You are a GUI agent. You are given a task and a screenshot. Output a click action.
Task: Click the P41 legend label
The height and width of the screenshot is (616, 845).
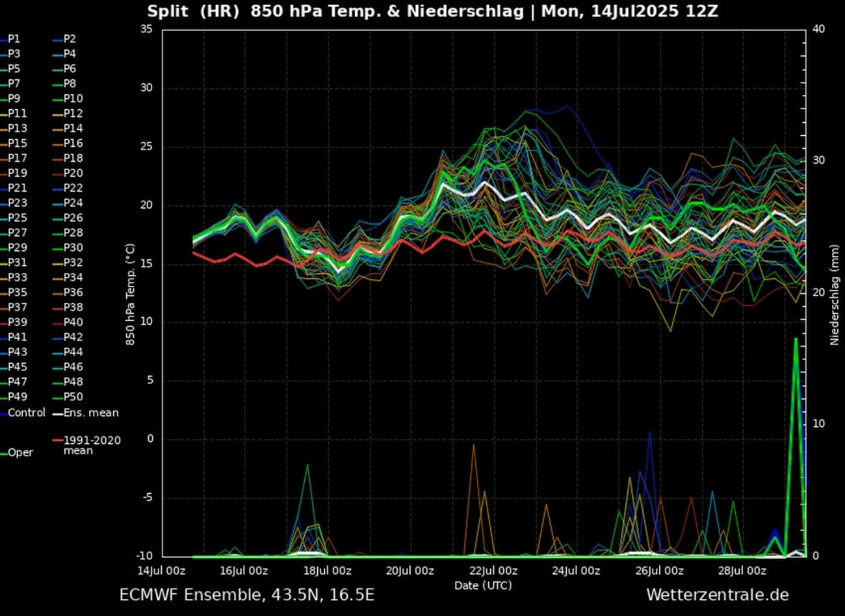pyautogui.click(x=17, y=337)
